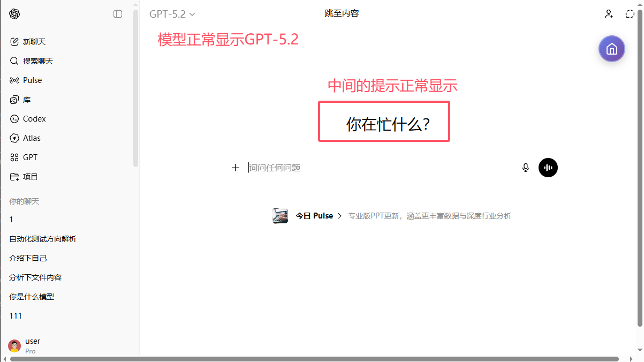Collapse the sidebar with the panel toggle
Image resolution: width=644 pixels, height=362 pixels.
pos(117,14)
